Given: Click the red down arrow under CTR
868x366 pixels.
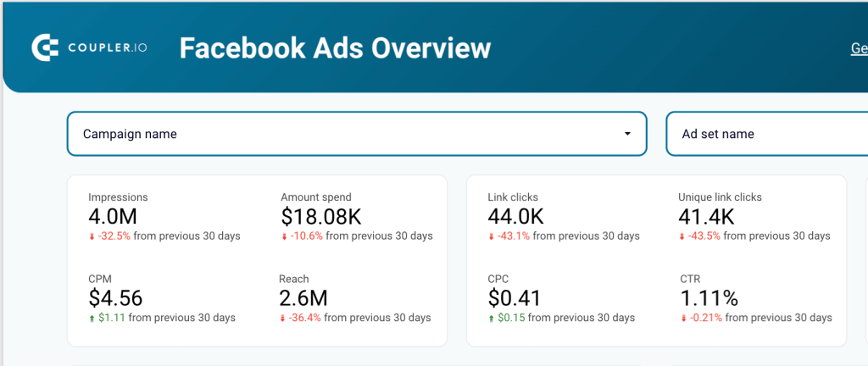Looking at the screenshot, I should point(684,319).
